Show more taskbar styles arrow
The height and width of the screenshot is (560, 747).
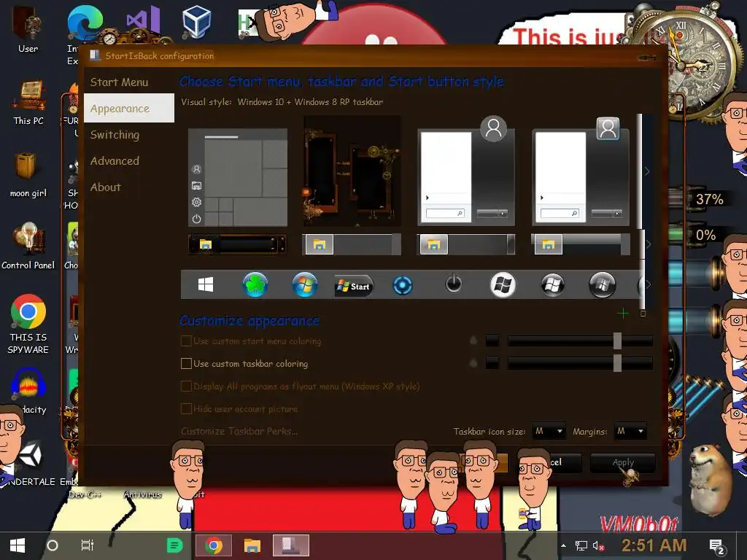(647, 244)
